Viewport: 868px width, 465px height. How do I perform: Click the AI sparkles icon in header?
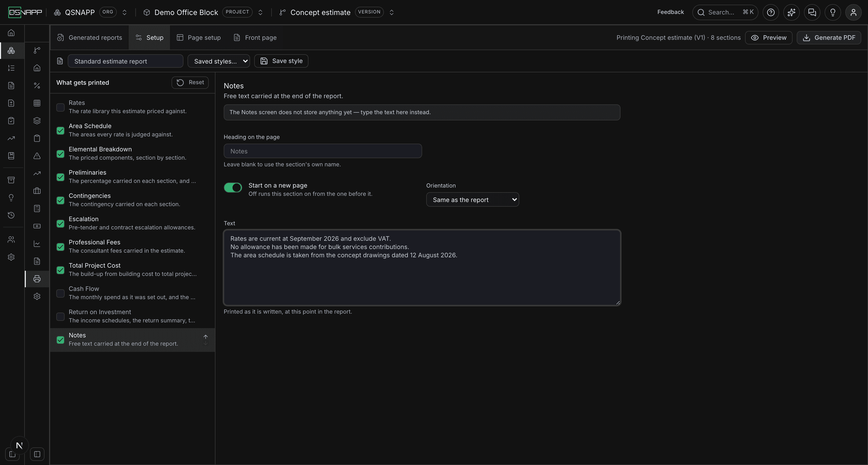791,12
